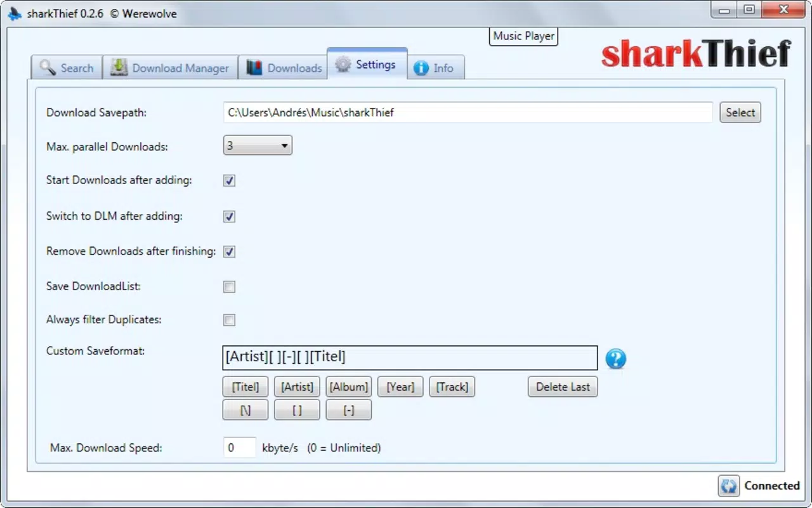Viewport: 812px width, 508px height.
Task: Open the Info tab
Action: point(435,68)
